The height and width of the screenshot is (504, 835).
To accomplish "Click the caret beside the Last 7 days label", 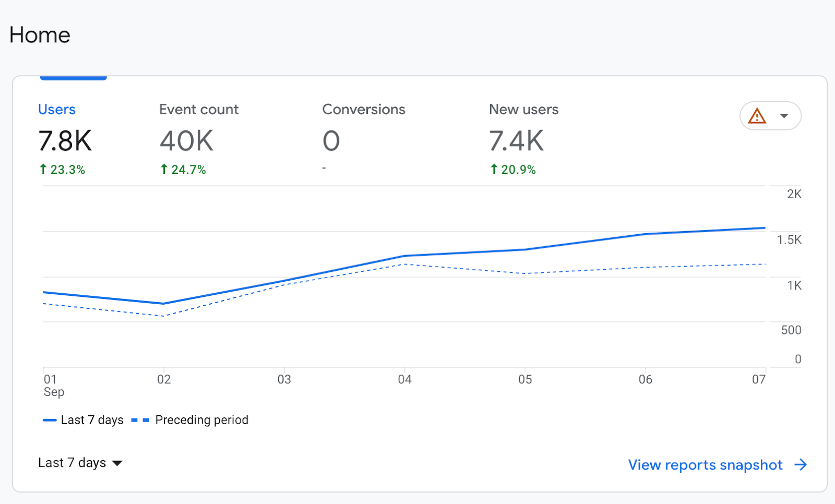I will tap(118, 463).
